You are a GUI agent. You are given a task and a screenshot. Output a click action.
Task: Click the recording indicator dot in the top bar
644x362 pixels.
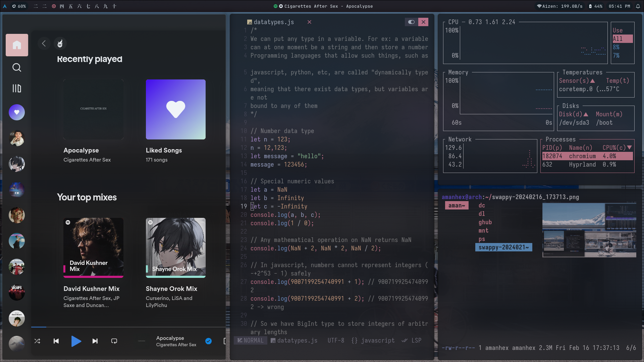pyautogui.click(x=54, y=6)
